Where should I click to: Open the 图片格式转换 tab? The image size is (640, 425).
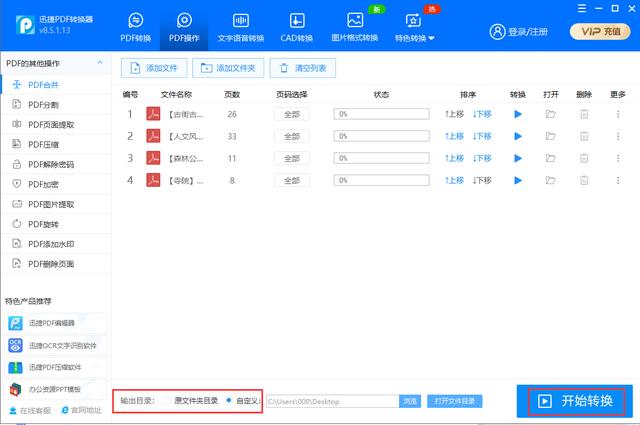[355, 27]
